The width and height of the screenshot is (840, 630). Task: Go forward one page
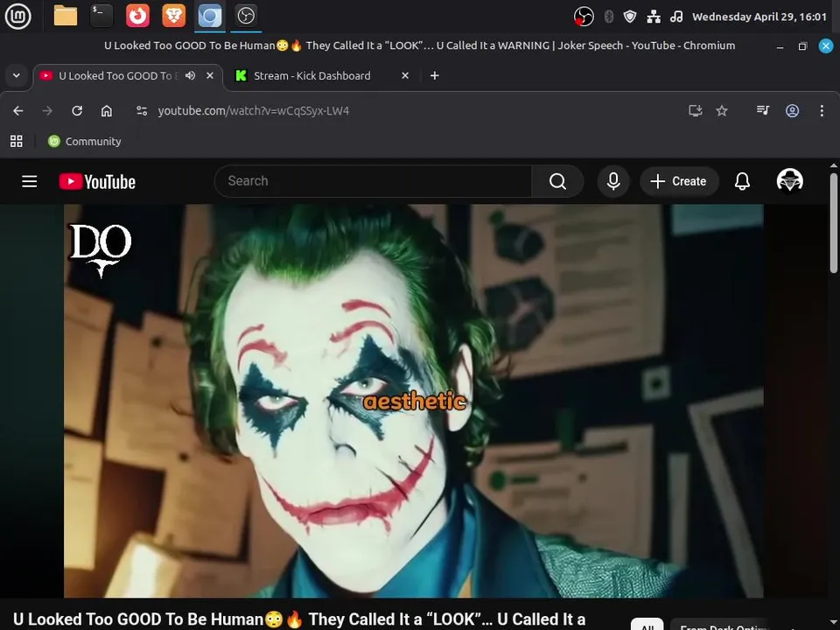point(47,111)
